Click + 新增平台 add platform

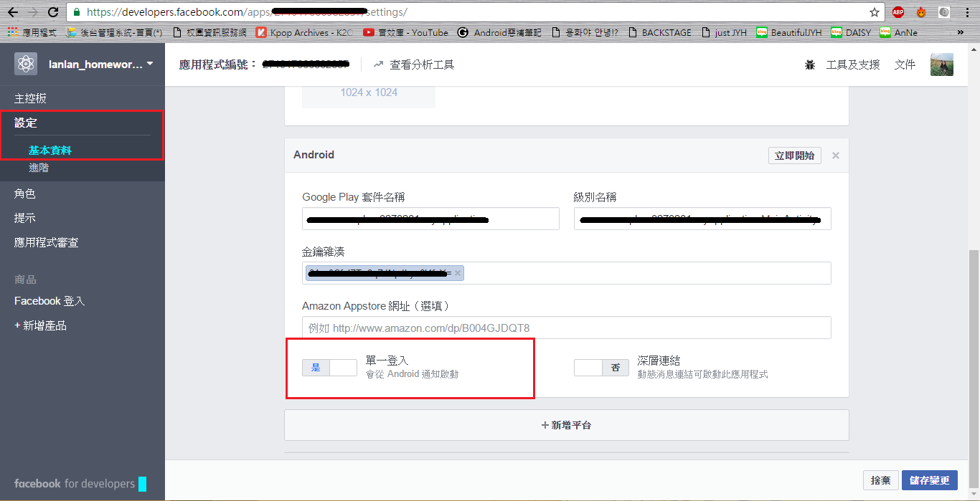(x=567, y=425)
